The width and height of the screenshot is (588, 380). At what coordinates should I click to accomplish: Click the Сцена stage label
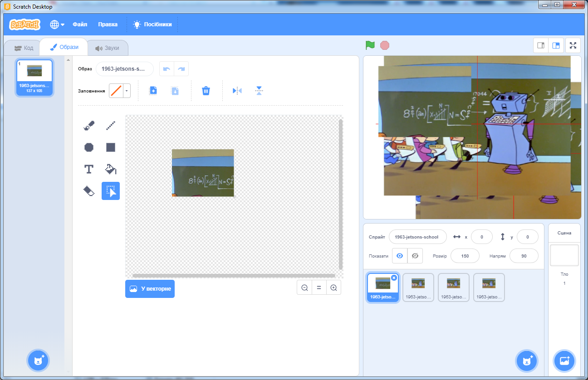[x=564, y=233]
